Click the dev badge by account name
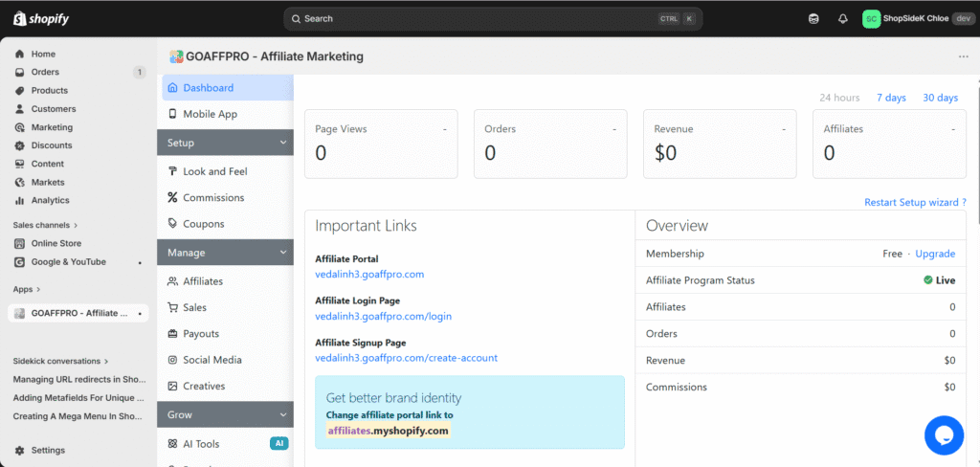Viewport: 980px width, 467px height. point(964,19)
